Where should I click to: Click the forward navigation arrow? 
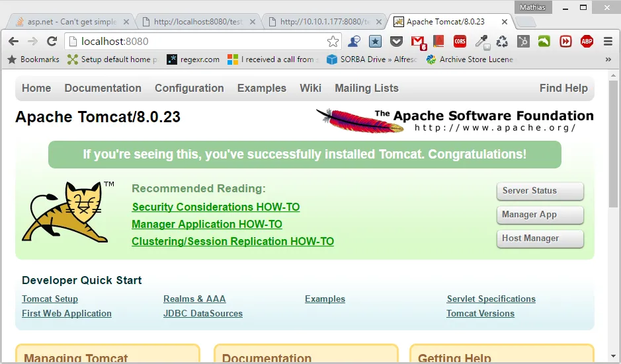32,41
